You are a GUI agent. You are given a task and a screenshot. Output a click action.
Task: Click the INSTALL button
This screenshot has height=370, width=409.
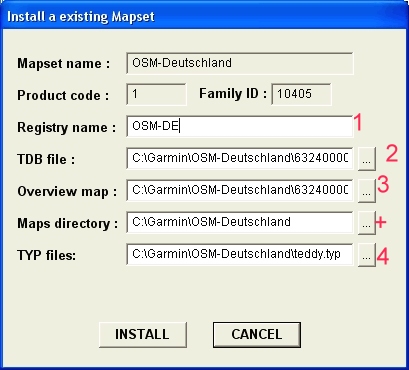click(143, 335)
